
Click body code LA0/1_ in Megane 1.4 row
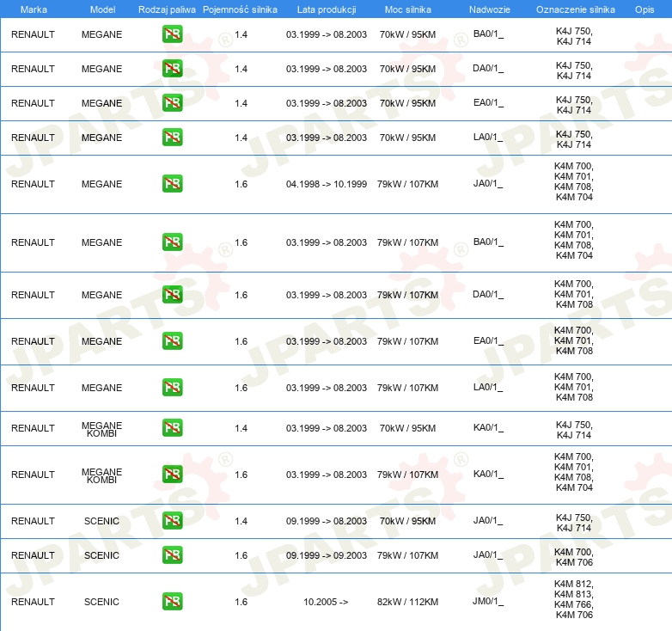[488, 137]
